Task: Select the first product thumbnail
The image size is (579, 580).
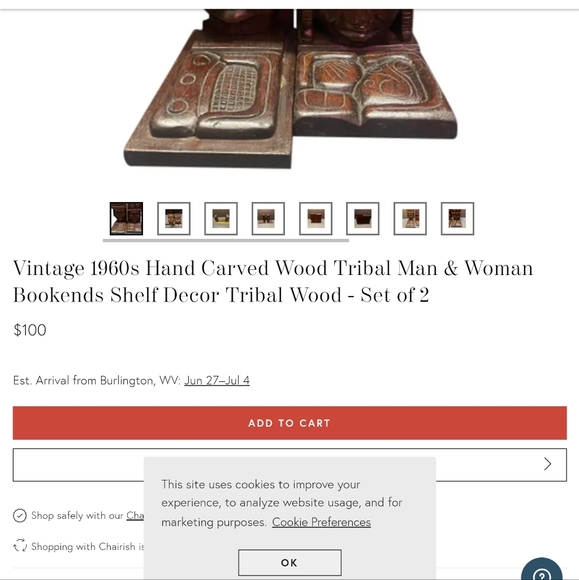Action: pos(126,219)
